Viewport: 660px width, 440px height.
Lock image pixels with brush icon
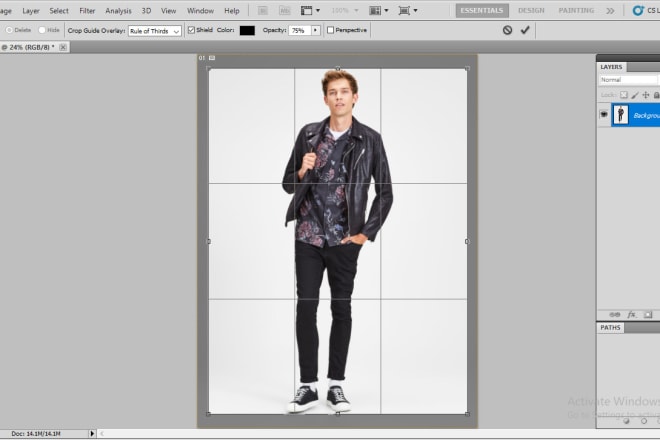pos(635,95)
